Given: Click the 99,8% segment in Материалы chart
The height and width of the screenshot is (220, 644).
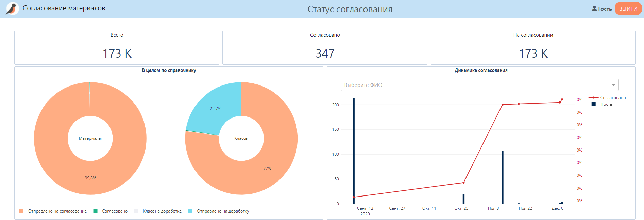Looking at the screenshot, I should 90,178.
